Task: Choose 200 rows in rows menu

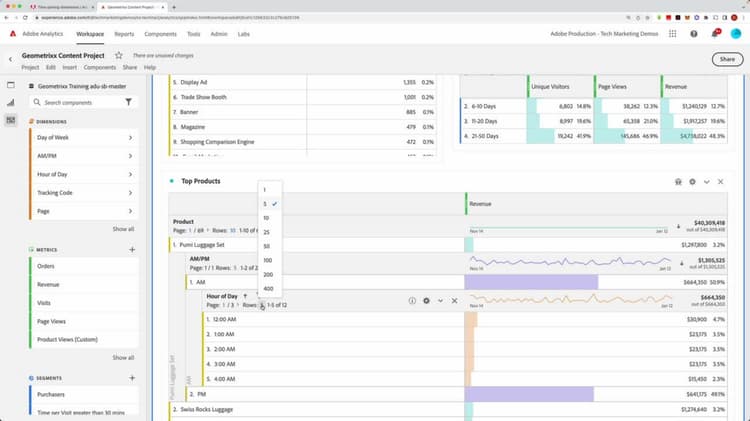Action: pyautogui.click(x=270, y=275)
